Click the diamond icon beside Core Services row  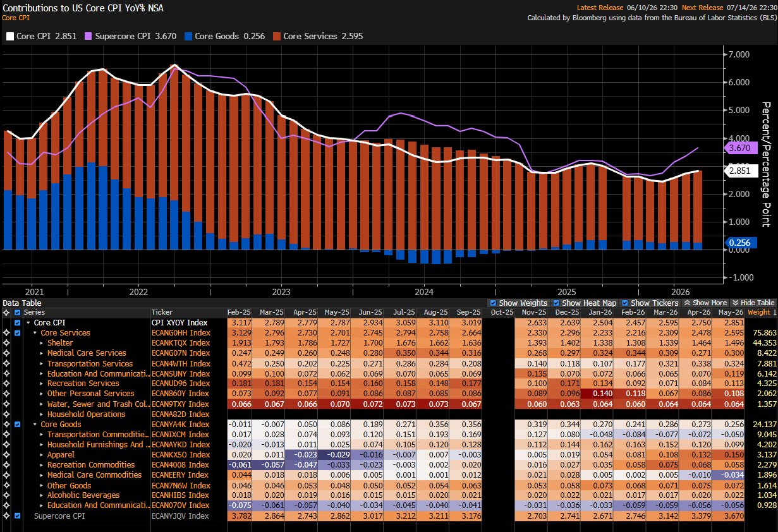pyautogui.click(x=7, y=333)
